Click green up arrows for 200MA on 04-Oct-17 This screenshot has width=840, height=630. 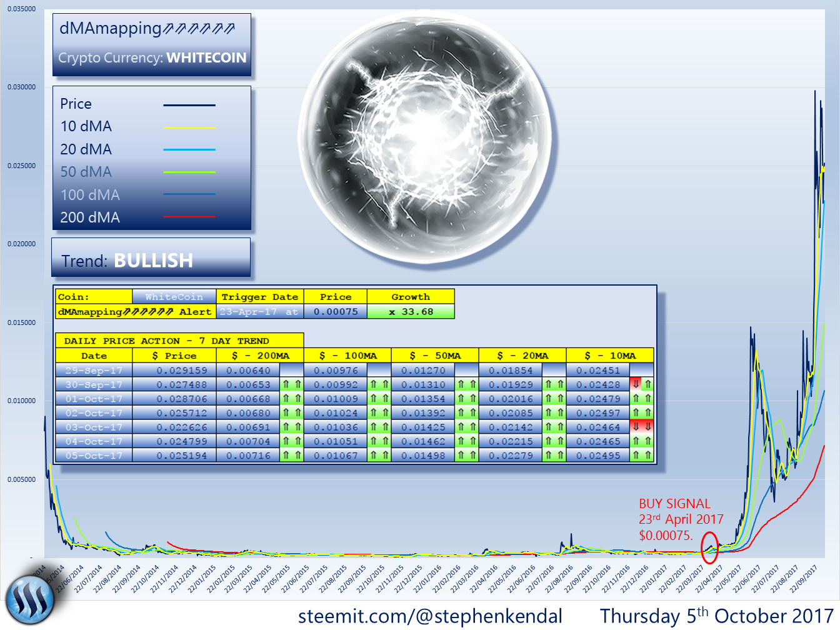[292, 441]
